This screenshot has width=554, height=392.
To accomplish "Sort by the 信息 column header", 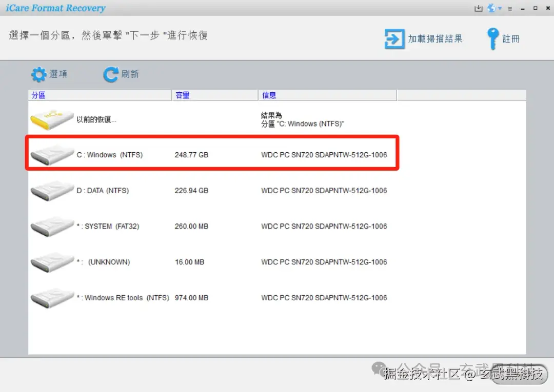I will click(x=327, y=95).
